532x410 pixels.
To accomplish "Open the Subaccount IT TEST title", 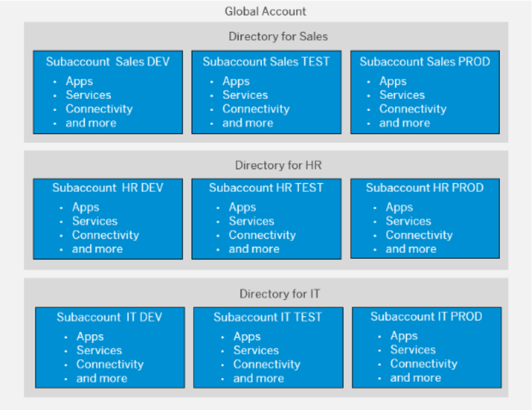I will pyautogui.click(x=267, y=317).
